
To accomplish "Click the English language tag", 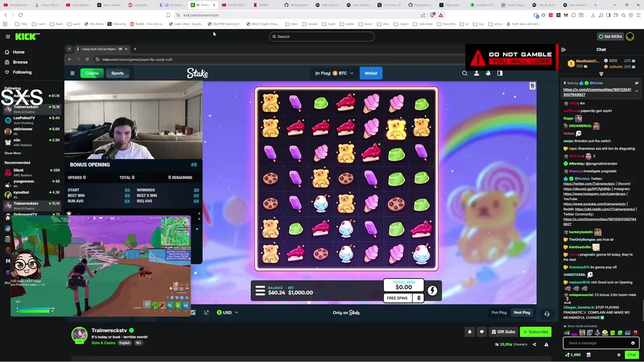I will tap(125, 343).
